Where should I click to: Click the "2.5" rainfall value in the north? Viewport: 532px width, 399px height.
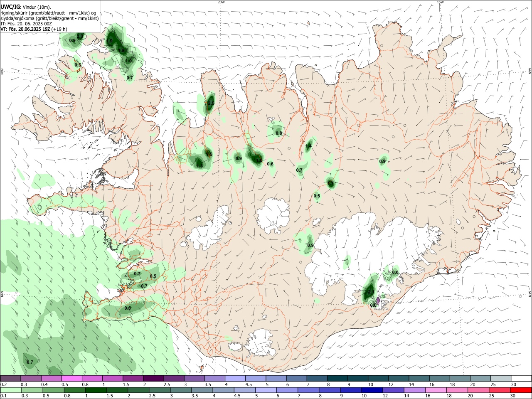pos(211,103)
